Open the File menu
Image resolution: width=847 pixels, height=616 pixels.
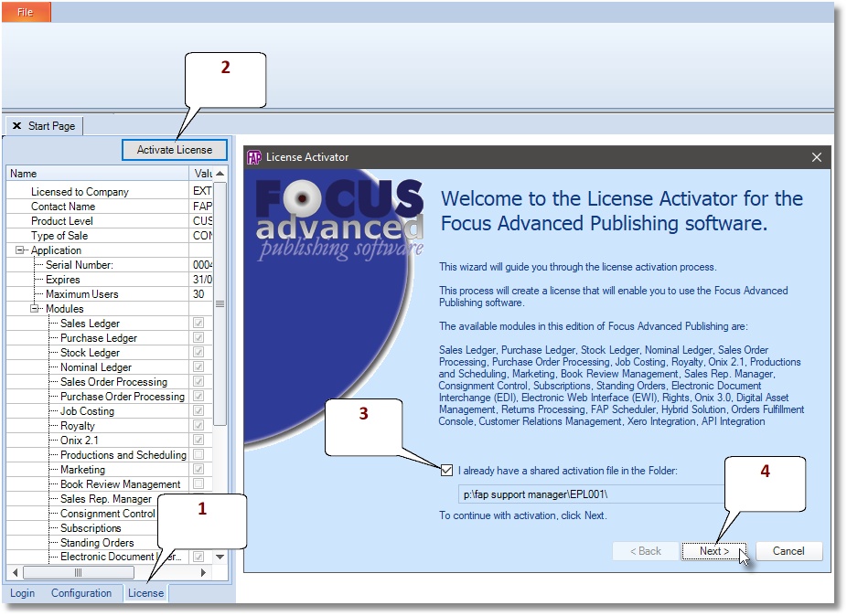(26, 12)
